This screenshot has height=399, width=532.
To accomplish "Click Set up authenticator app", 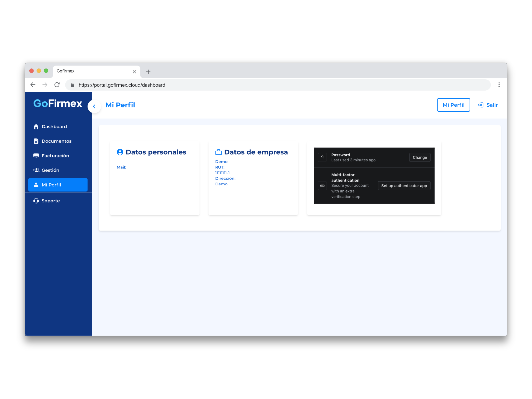I will (x=404, y=186).
